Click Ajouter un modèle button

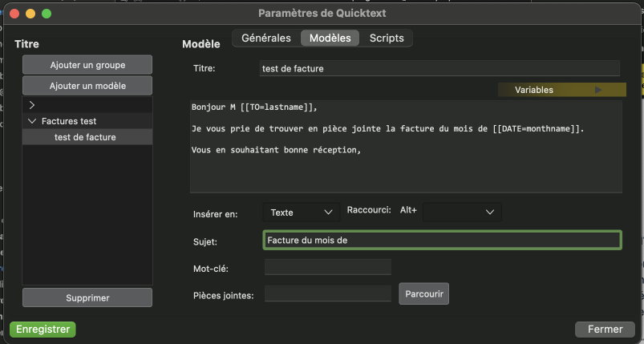point(87,85)
